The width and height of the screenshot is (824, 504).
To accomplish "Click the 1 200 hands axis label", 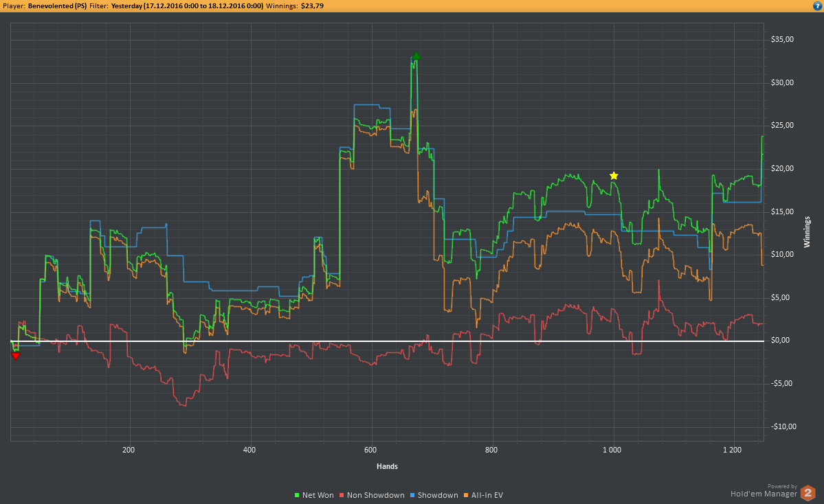I will [733, 450].
